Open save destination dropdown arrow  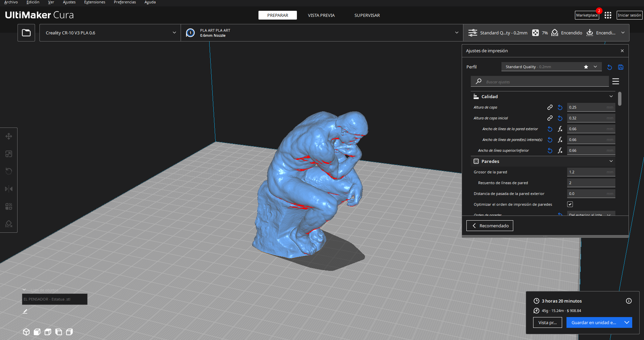(627, 322)
